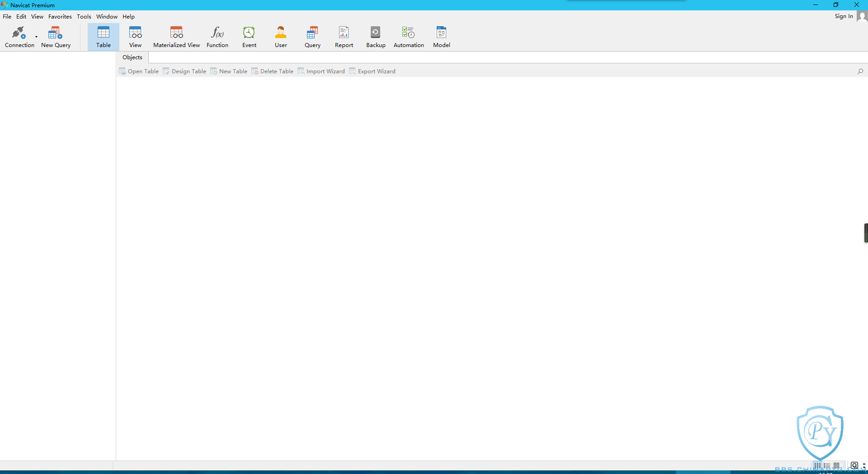The image size is (868, 474).
Task: Open Materialized View objects
Action: tap(176, 37)
